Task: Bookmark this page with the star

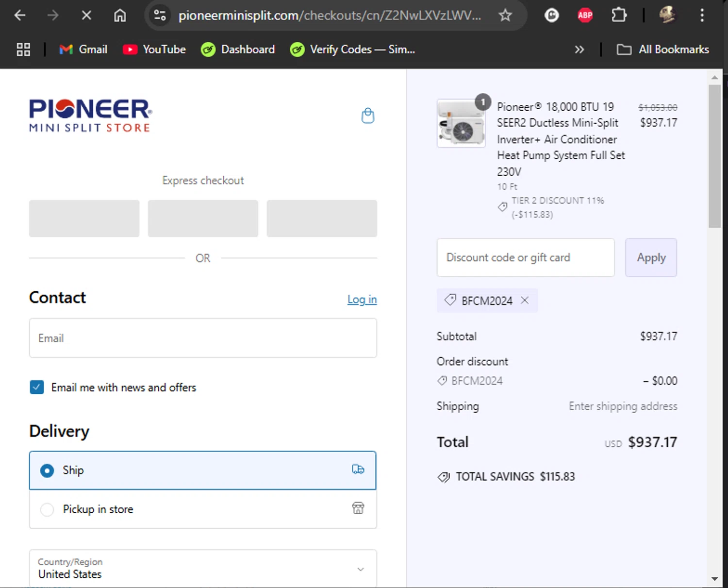Action: (505, 16)
